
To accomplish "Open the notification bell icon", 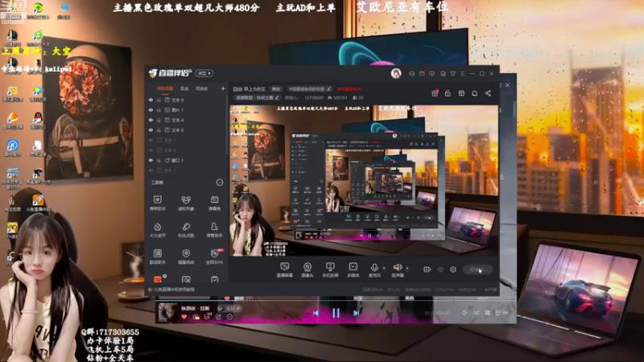I will click(474, 93).
